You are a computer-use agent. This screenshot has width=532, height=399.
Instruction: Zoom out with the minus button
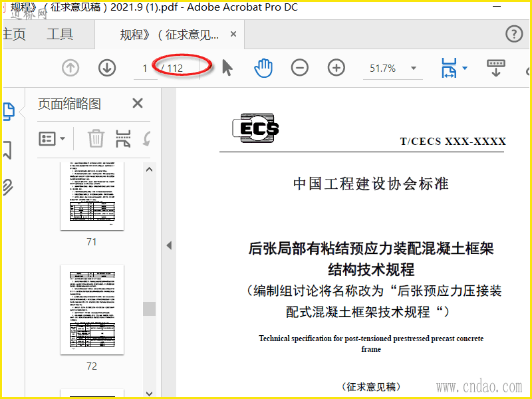[300, 68]
